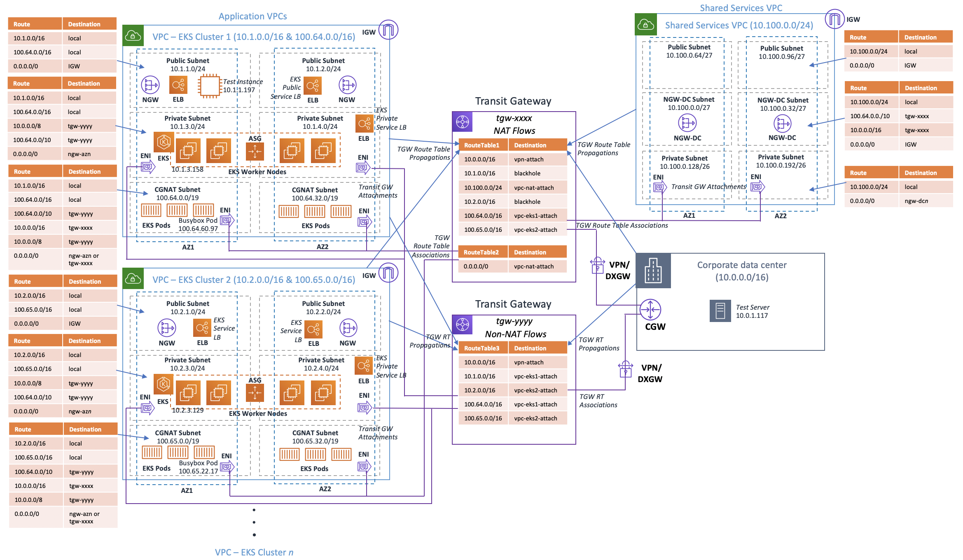
Task: Click the CGW customer gateway icon
Action: coord(650,310)
